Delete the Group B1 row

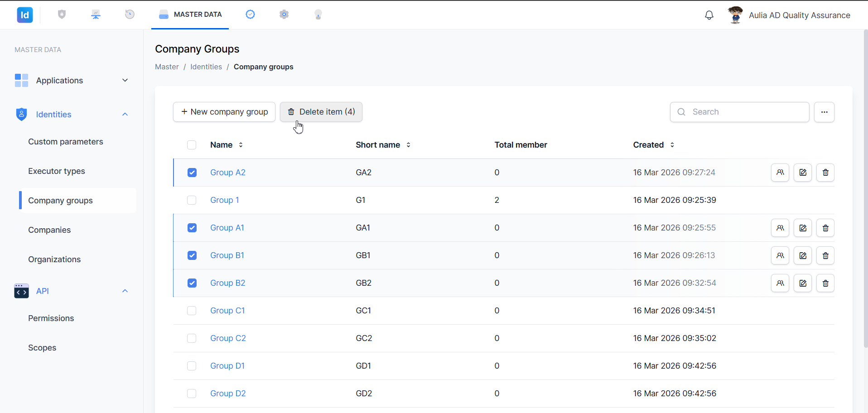pos(825,255)
